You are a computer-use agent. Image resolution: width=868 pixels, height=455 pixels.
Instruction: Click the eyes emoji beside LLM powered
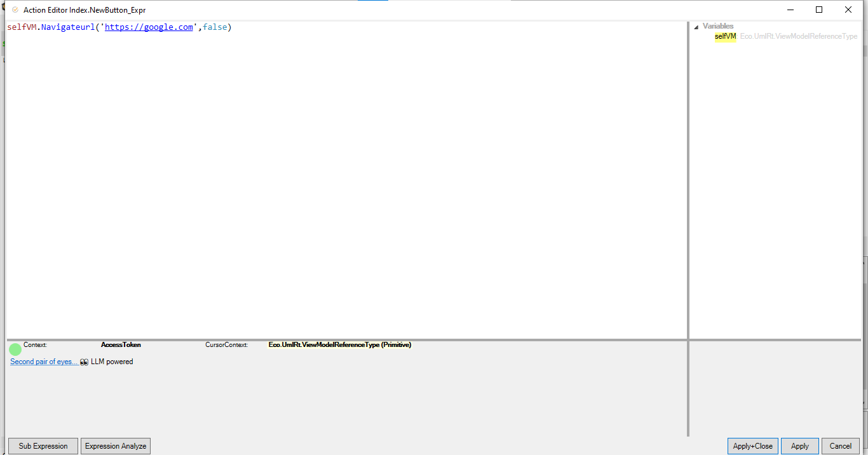(x=84, y=362)
